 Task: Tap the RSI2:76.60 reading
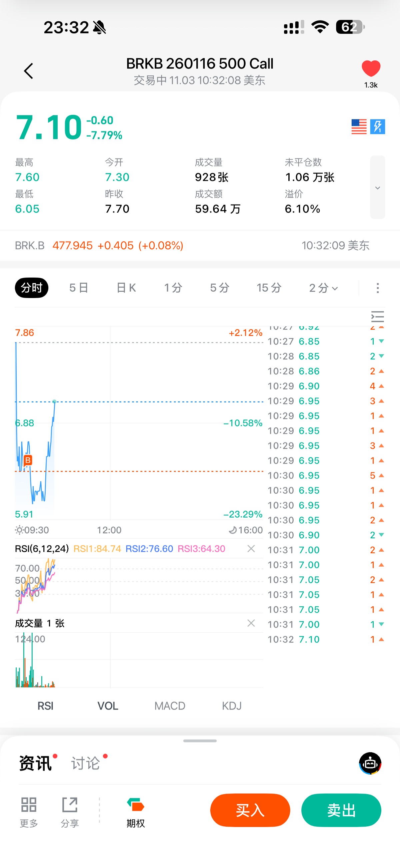click(149, 549)
